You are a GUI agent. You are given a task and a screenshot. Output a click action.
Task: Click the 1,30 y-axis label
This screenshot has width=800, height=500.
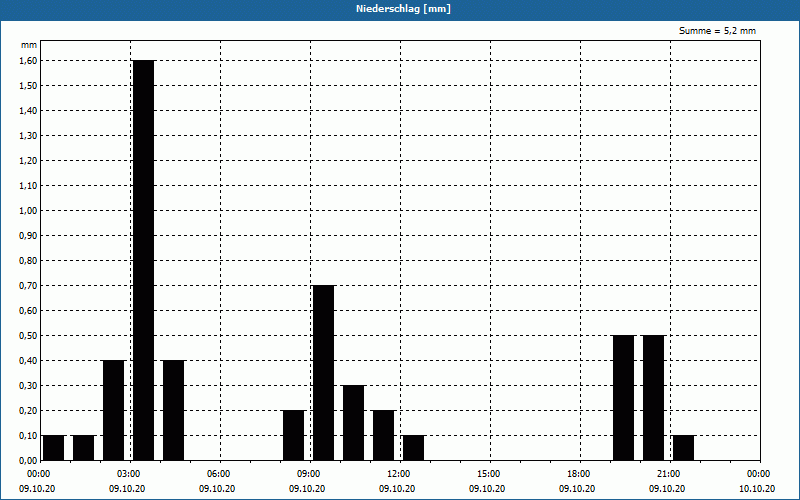(x=28, y=136)
